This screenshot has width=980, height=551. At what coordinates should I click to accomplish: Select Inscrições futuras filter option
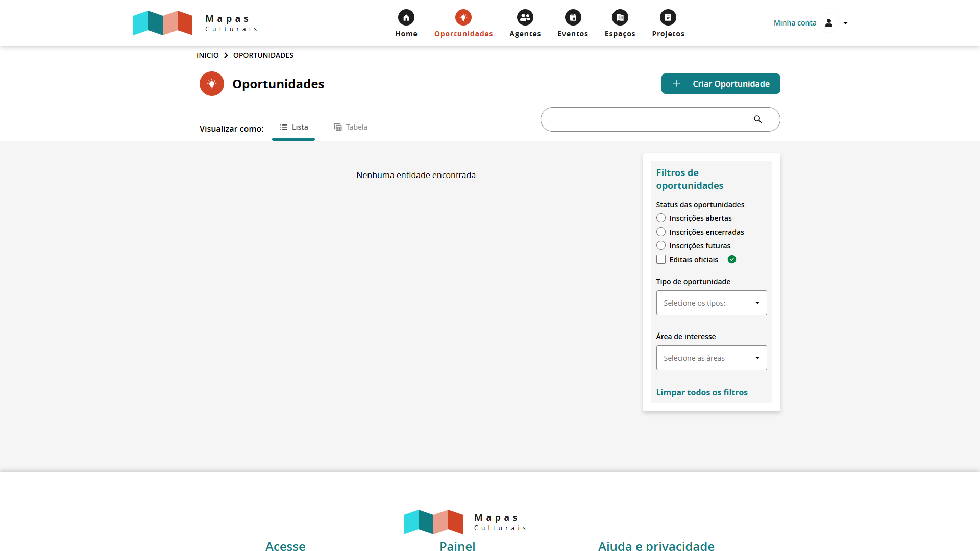[660, 245]
